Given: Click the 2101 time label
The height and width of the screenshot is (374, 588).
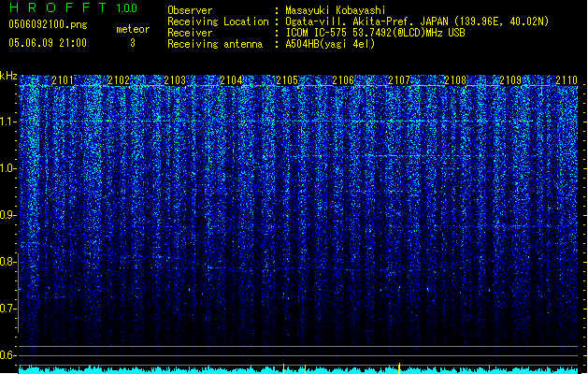Looking at the screenshot, I should 63,80.
